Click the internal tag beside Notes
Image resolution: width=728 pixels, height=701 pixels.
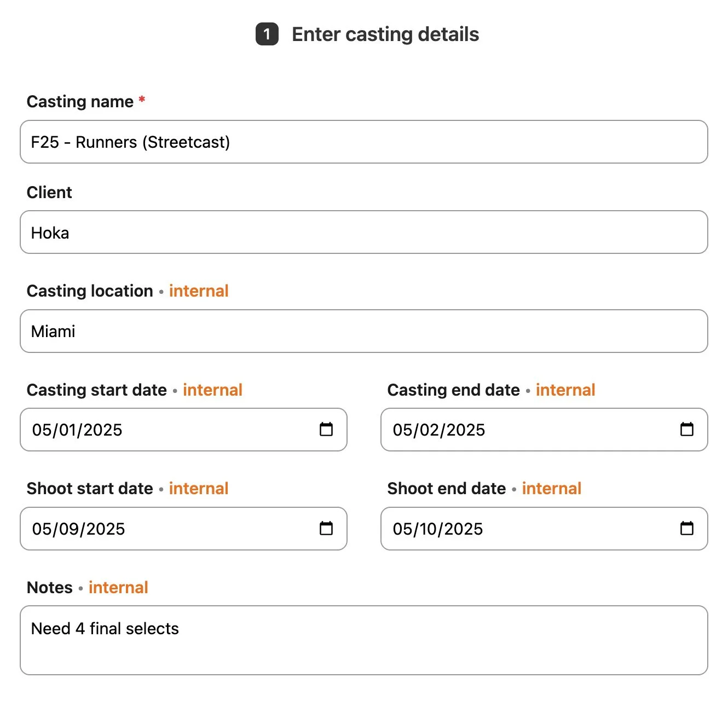(x=118, y=588)
